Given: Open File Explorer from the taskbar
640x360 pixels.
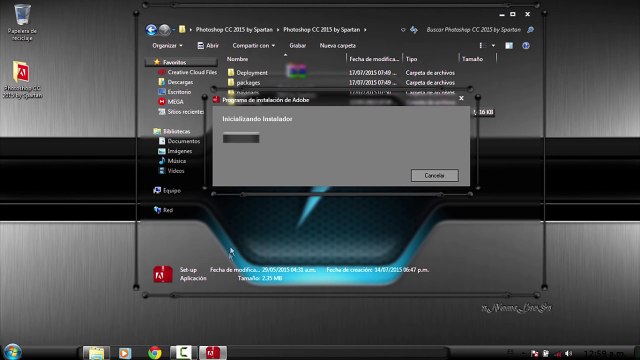Looking at the screenshot, I should click(96, 352).
